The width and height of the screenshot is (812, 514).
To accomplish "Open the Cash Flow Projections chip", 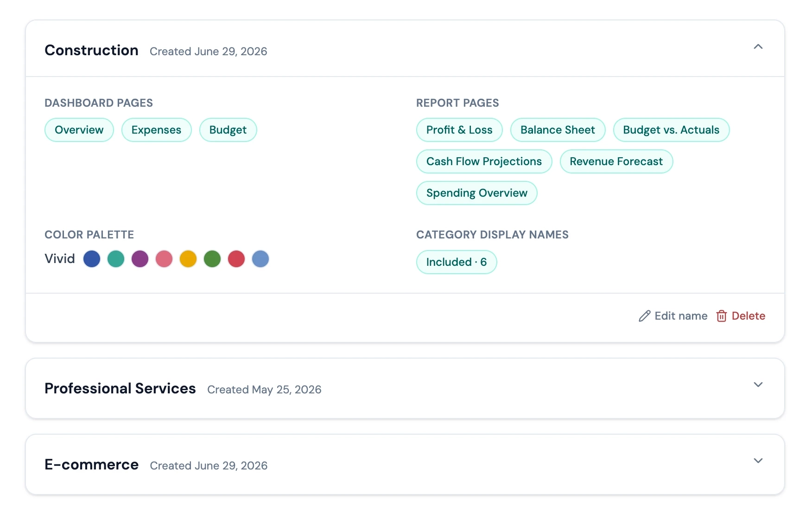I will click(x=484, y=161).
